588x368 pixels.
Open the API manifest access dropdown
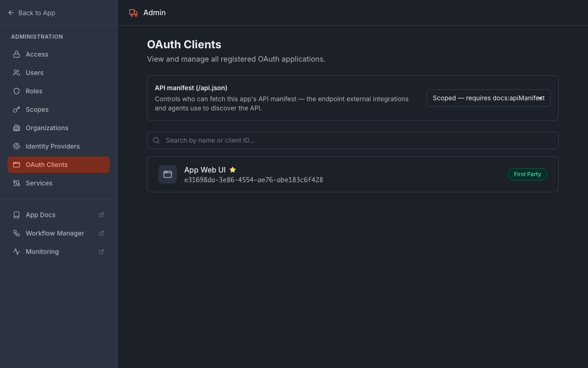(x=489, y=98)
